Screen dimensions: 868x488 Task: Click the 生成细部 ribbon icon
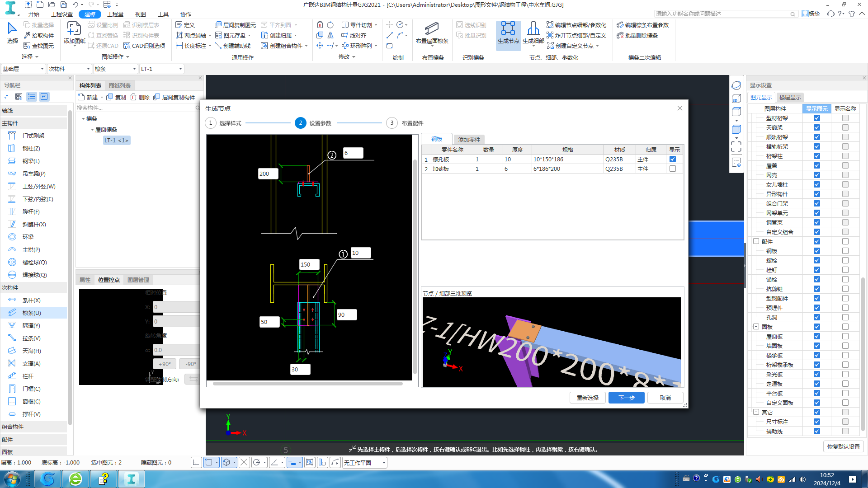[533, 33]
